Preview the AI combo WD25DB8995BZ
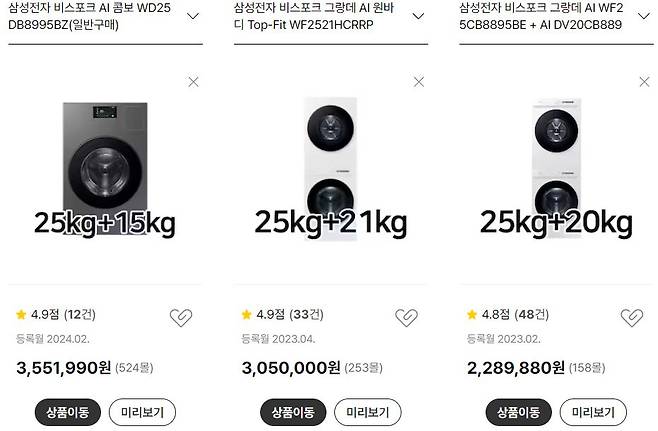658x431 pixels. click(142, 412)
